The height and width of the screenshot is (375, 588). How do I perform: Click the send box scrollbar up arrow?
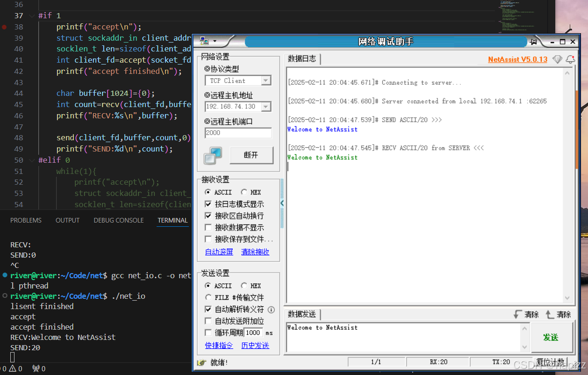click(524, 328)
